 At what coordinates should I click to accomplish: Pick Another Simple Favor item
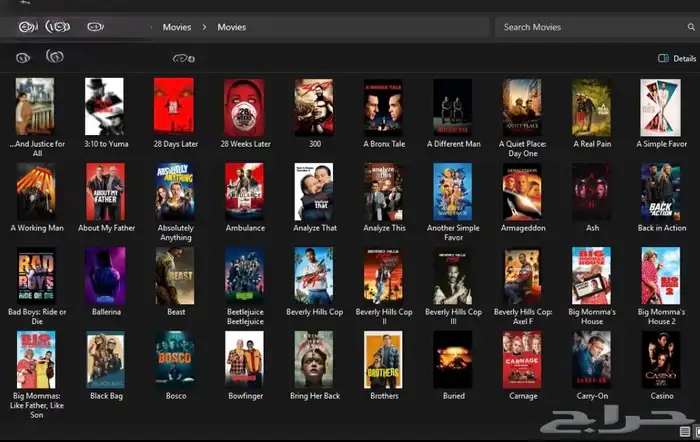[x=453, y=192]
